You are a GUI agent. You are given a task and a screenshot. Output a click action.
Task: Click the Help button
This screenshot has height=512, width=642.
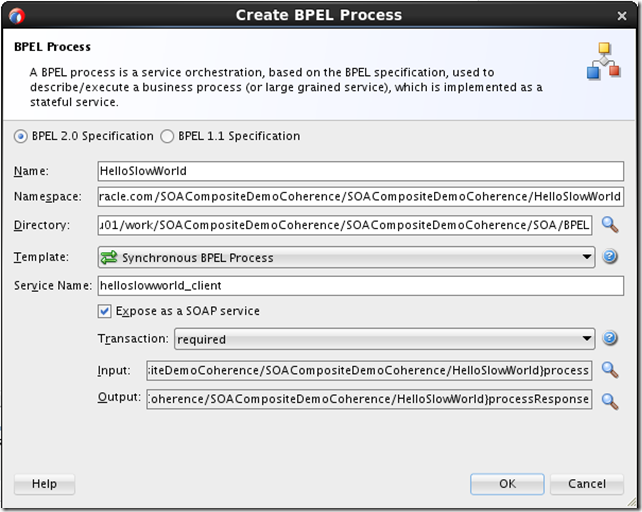tap(45, 484)
